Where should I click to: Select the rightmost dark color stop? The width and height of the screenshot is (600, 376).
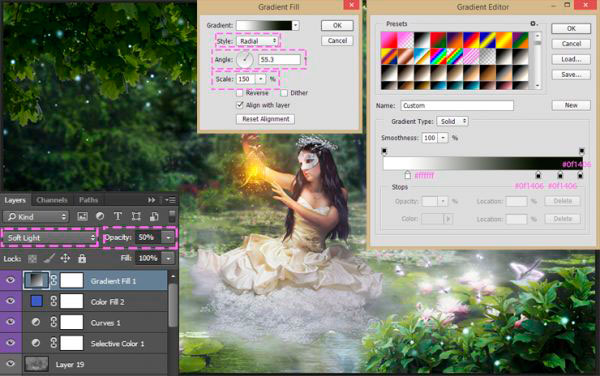point(580,175)
